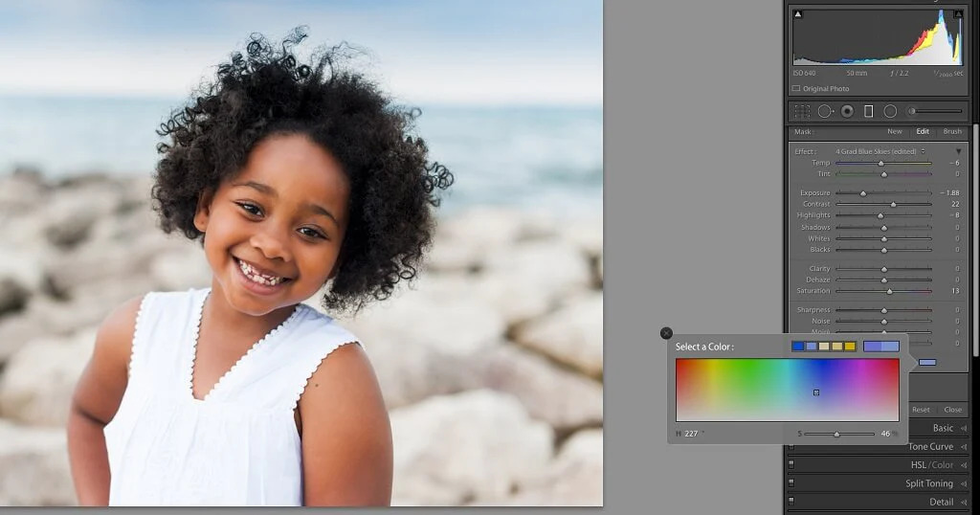This screenshot has width=980, height=515.
Task: Click the Highlights slider handle
Action: 880,215
